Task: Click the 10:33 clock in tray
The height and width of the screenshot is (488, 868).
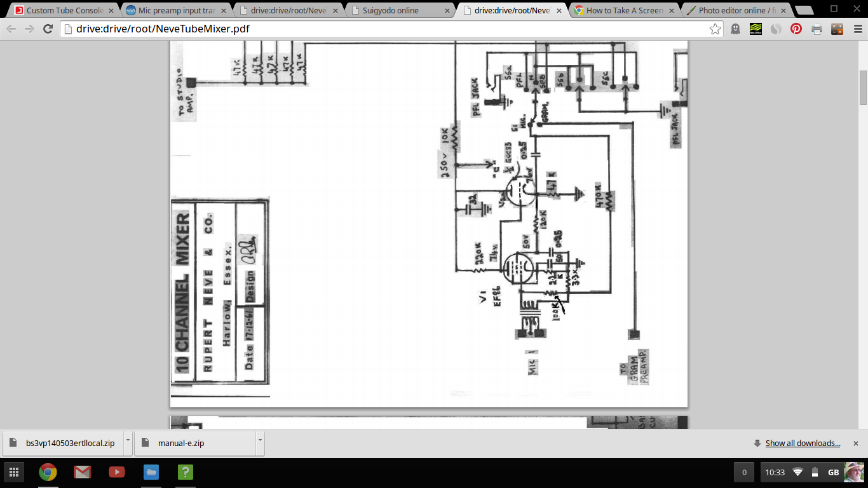Action: click(775, 473)
